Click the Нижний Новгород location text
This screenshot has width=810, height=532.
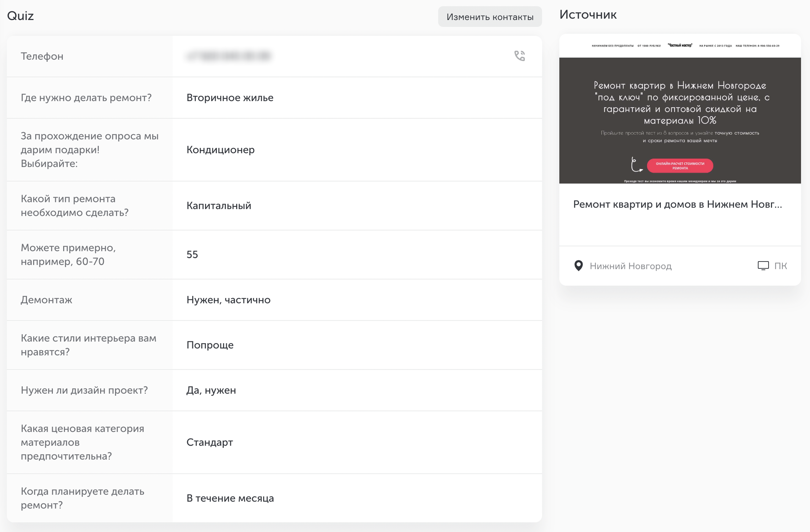coord(630,266)
